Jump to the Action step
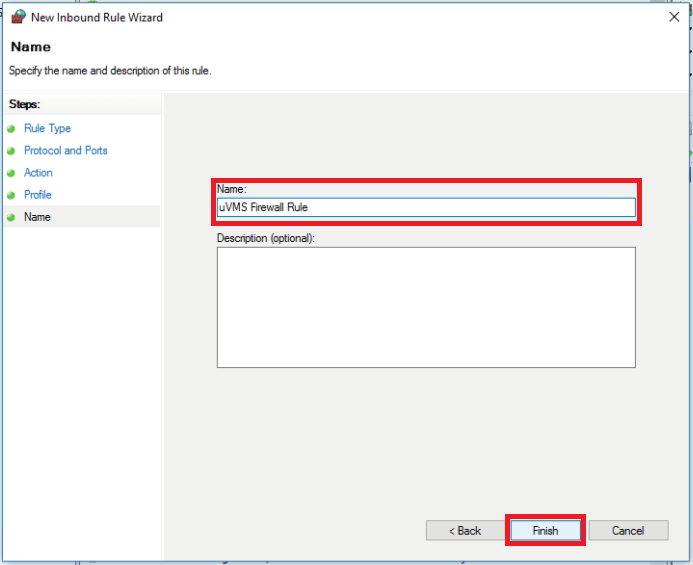Screen dimensions: 693x565 click(x=38, y=172)
